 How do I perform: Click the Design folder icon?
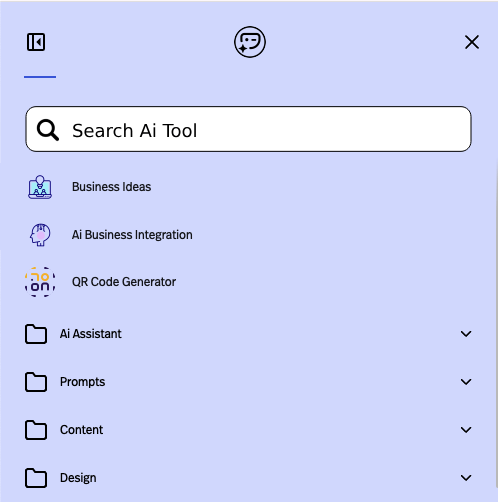pos(36,478)
